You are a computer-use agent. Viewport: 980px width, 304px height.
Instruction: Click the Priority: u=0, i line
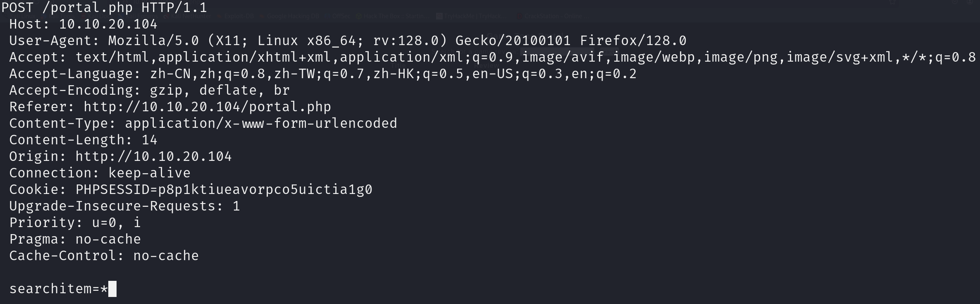(75, 223)
